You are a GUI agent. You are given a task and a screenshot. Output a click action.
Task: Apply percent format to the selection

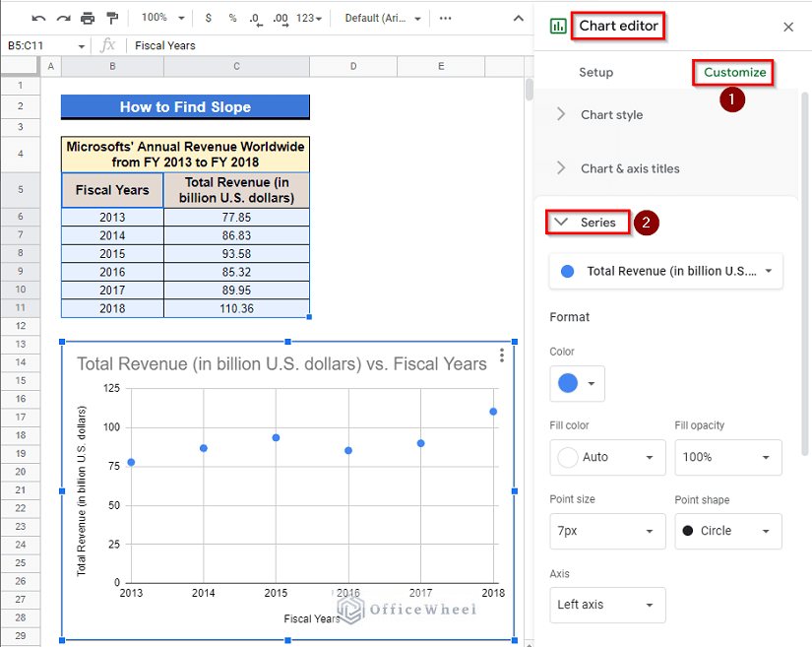231,18
